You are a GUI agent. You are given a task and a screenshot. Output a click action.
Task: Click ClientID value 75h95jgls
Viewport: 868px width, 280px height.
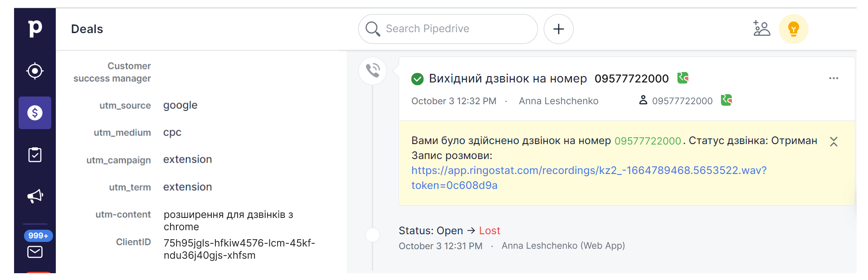(239, 249)
